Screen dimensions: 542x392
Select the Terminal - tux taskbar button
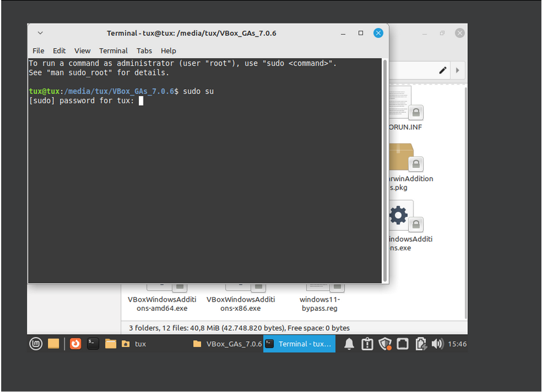tap(299, 344)
